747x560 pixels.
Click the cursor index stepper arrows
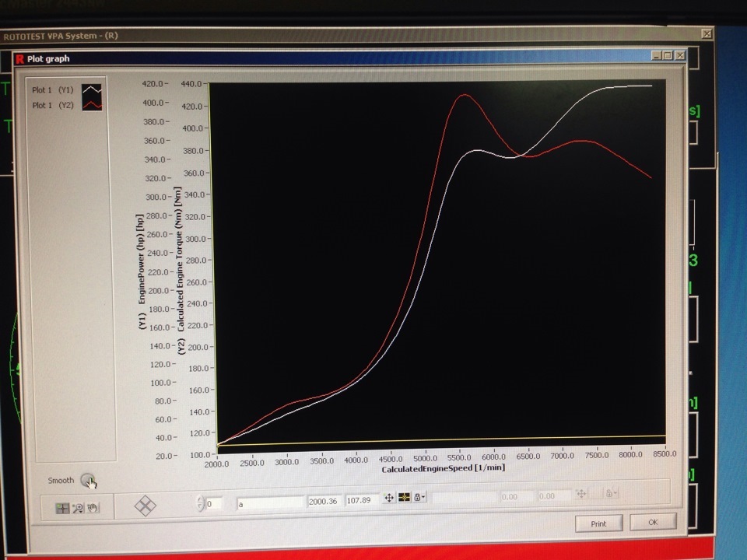click(201, 503)
